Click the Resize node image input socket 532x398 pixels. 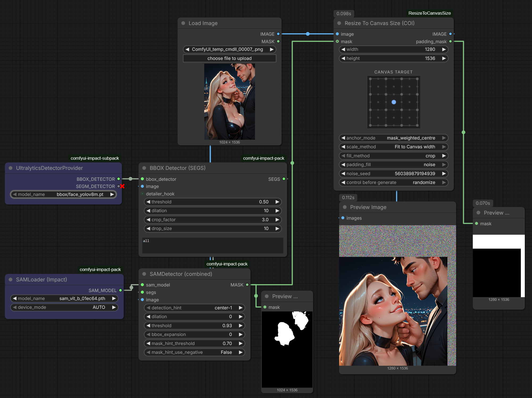click(337, 34)
